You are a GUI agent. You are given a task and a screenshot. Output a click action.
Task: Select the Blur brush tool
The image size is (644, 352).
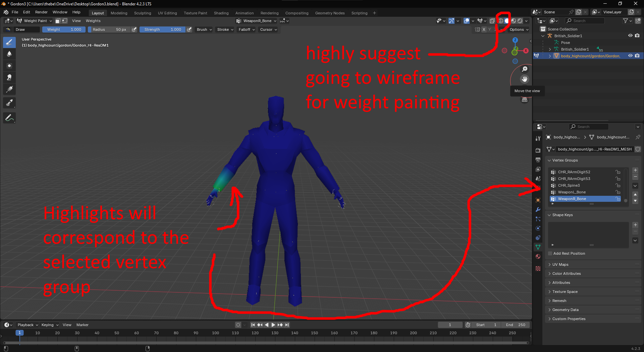point(9,54)
